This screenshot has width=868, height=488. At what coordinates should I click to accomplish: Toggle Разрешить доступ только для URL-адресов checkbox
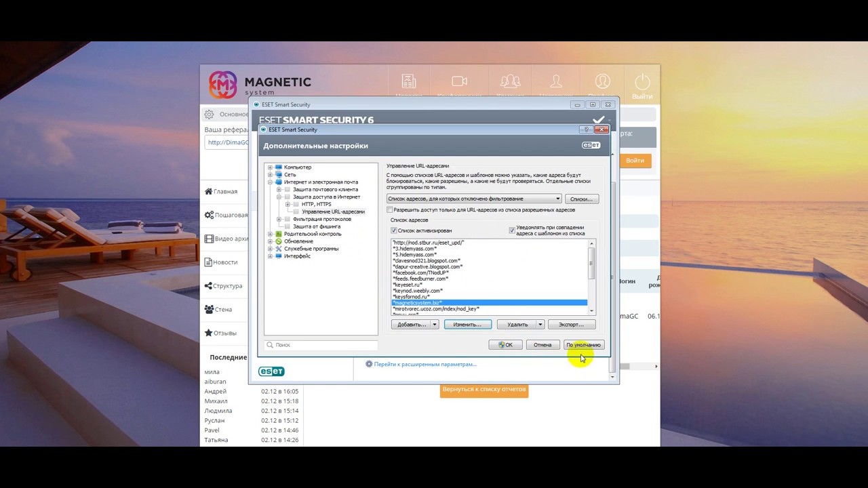390,210
